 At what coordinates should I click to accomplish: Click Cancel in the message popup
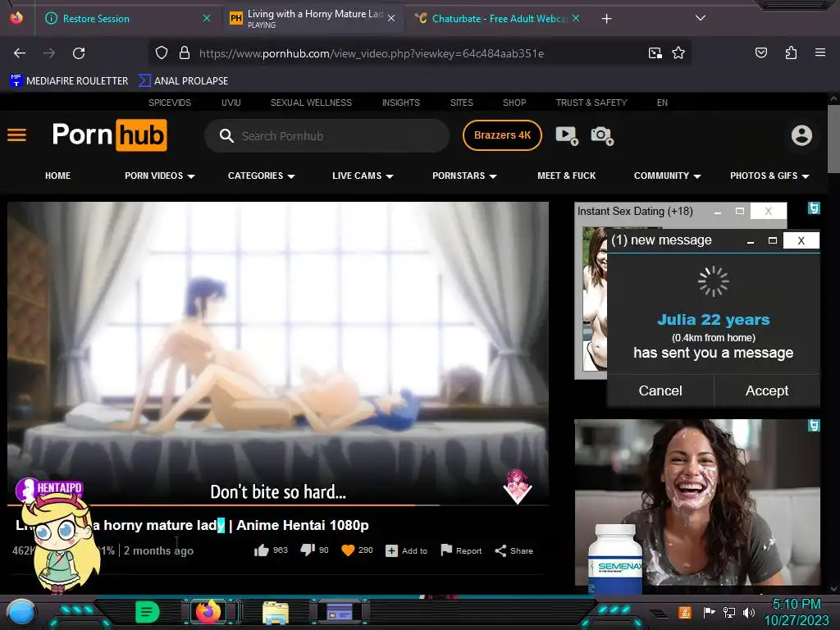660,390
